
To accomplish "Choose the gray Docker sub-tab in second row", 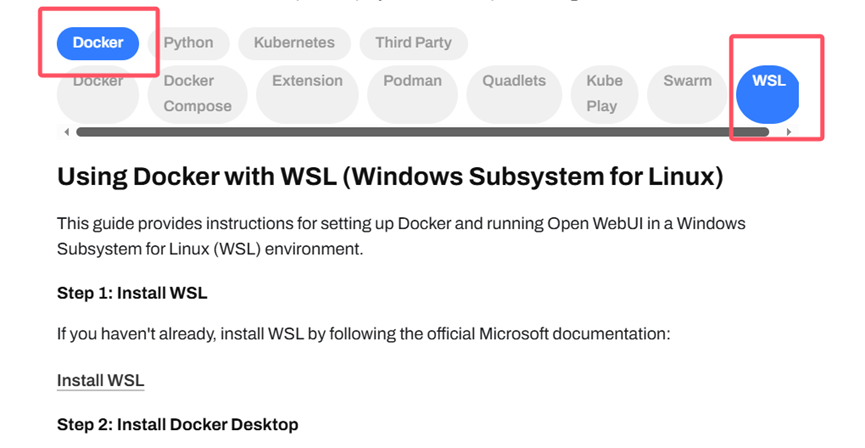I will 98,94.
